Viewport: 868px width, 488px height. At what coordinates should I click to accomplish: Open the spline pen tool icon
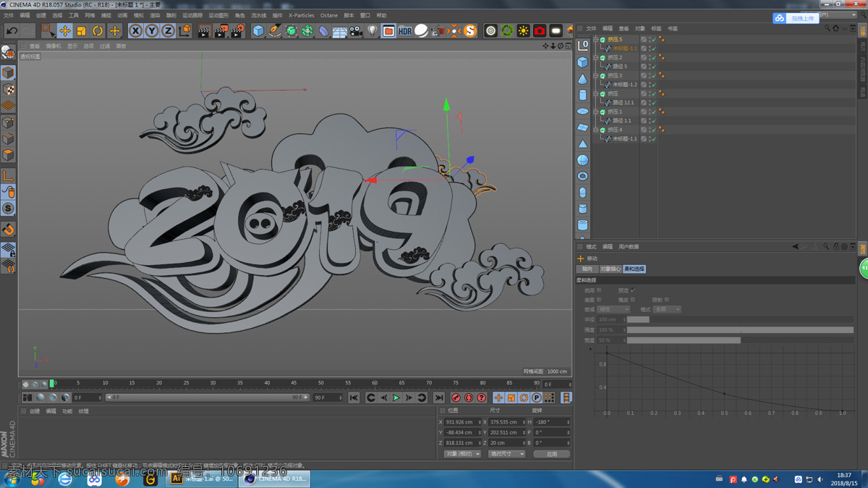pyautogui.click(x=275, y=30)
